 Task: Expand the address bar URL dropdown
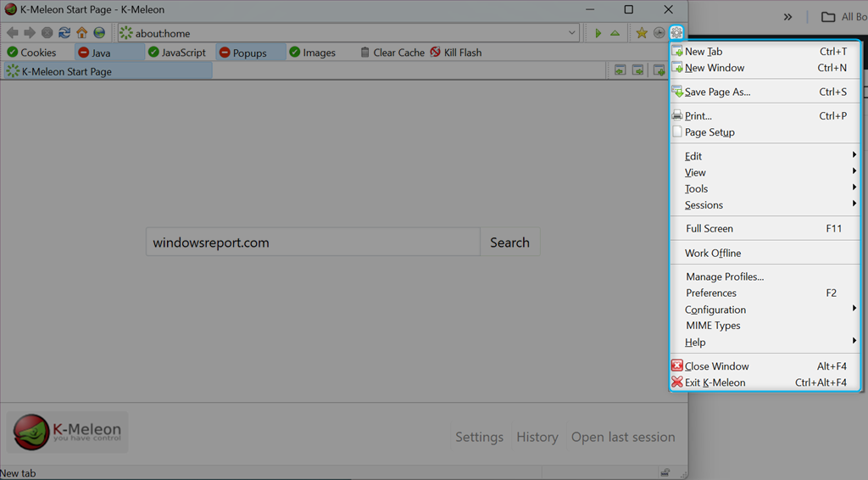[x=572, y=33]
